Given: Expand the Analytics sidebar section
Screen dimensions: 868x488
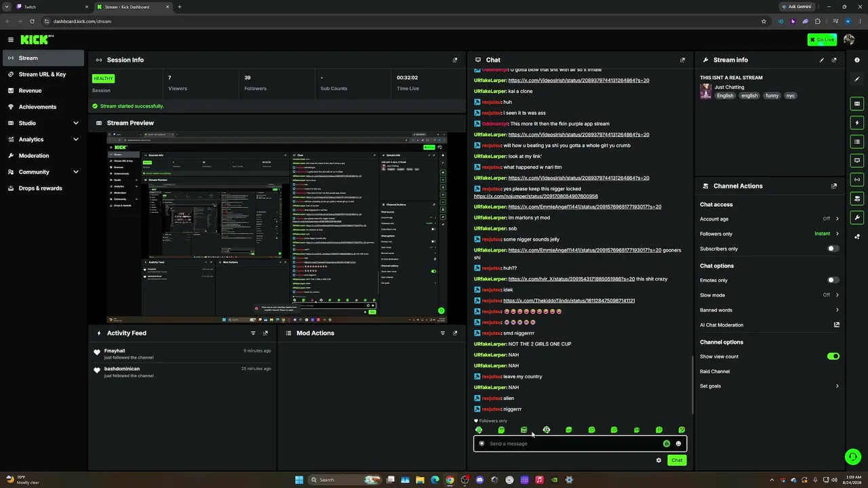Looking at the screenshot, I should coord(76,140).
